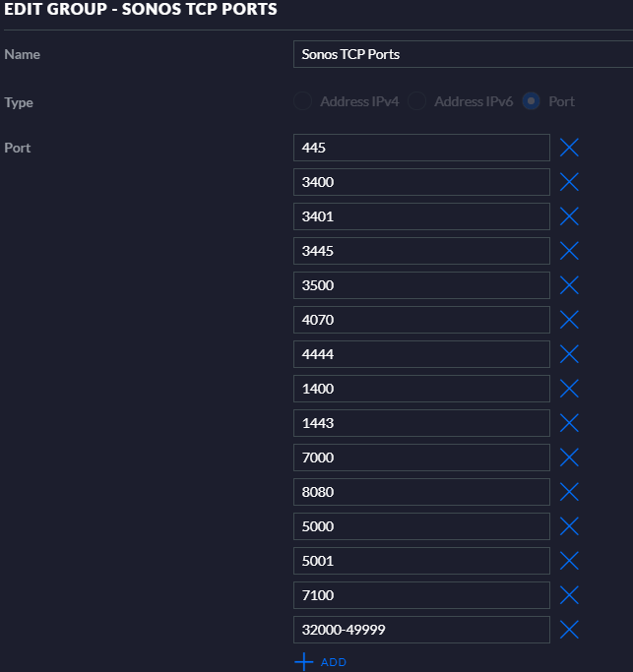Remove port 445 entry
This screenshot has width=633, height=672.
click(569, 148)
